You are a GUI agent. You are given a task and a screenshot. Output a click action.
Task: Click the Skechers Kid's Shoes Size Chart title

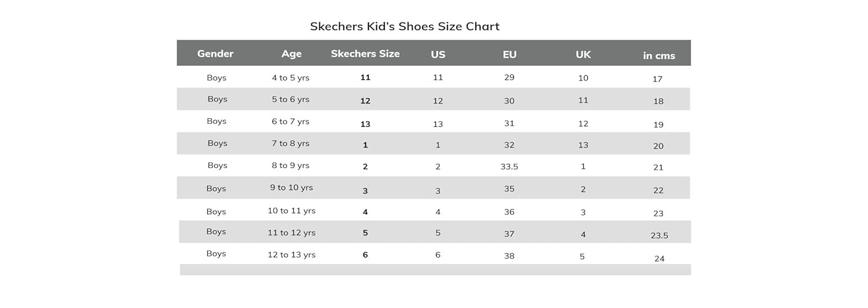[x=404, y=26]
